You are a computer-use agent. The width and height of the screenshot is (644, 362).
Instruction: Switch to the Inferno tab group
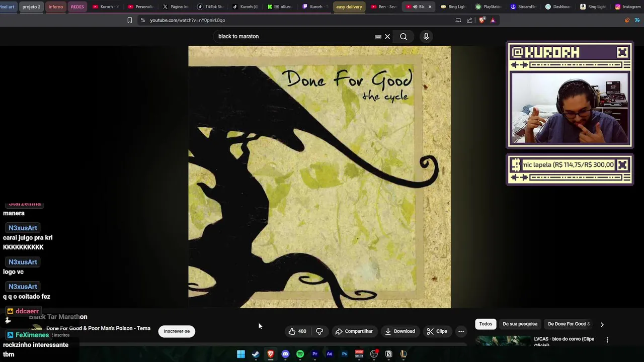pyautogui.click(x=56, y=7)
